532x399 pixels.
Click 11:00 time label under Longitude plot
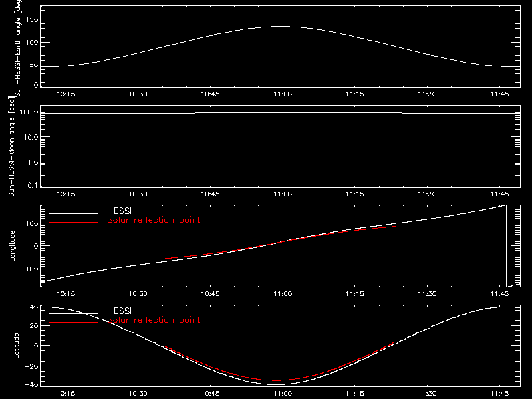pyautogui.click(x=283, y=294)
